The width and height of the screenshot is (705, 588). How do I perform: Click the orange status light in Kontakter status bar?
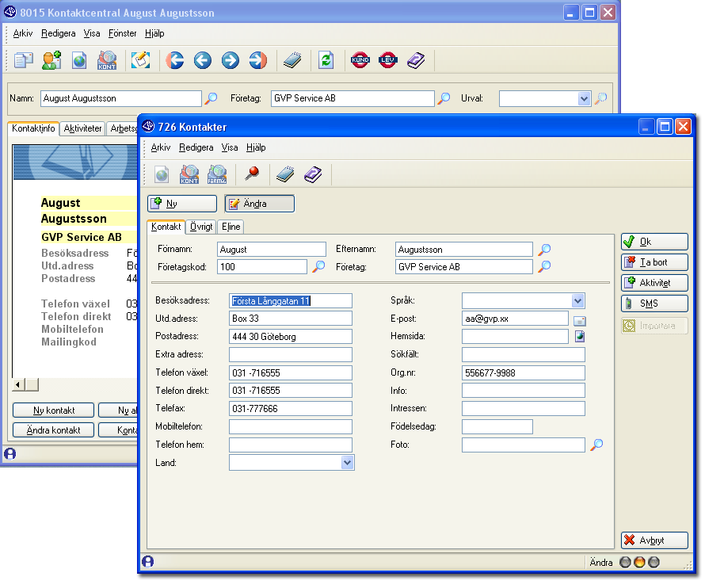click(x=639, y=562)
